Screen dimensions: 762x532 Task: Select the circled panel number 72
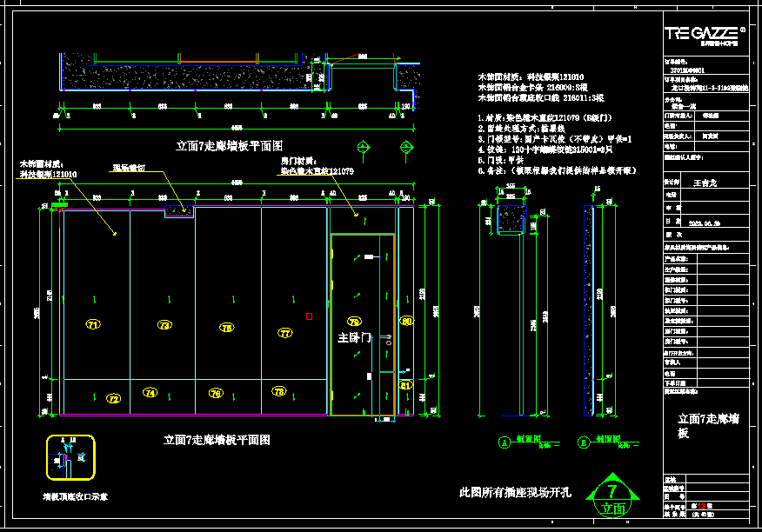[x=113, y=399]
